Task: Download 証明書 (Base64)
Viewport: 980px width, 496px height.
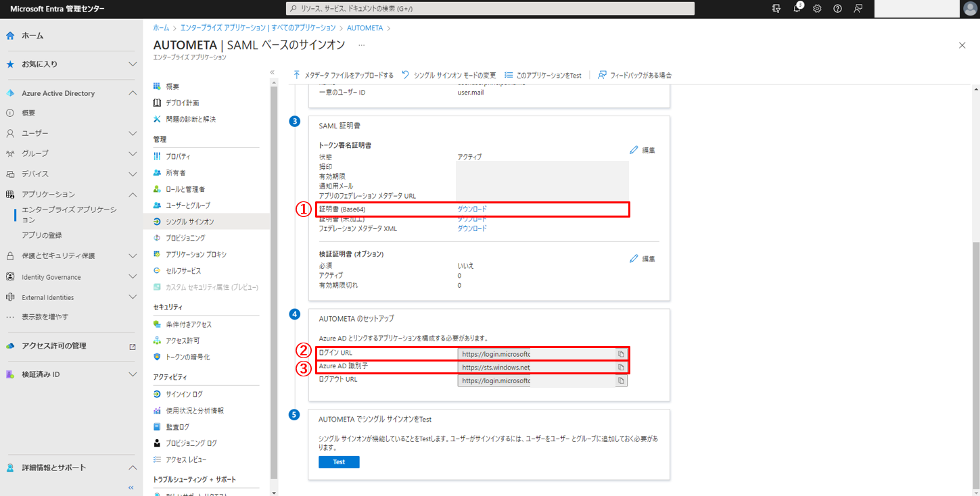Action: click(472, 209)
